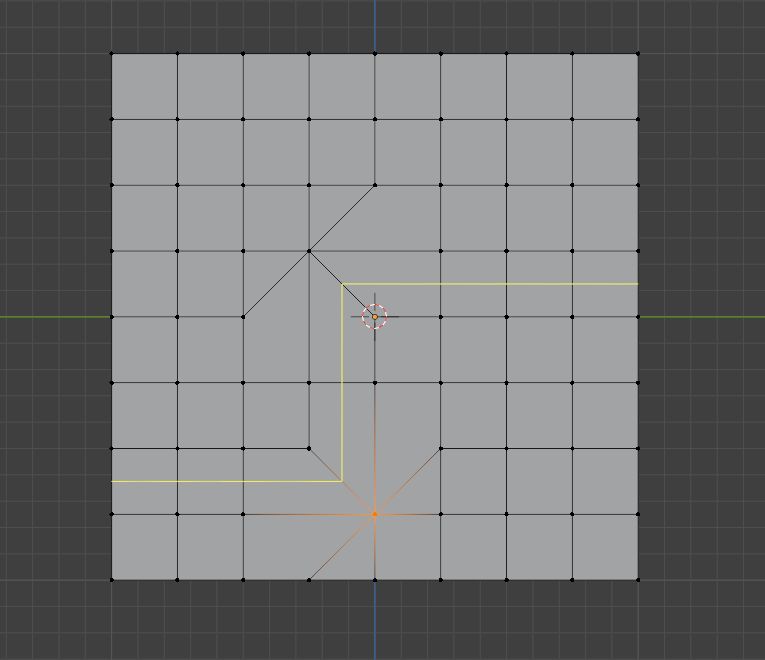Click the blue axis line above mesh

pyautogui.click(x=375, y=26)
